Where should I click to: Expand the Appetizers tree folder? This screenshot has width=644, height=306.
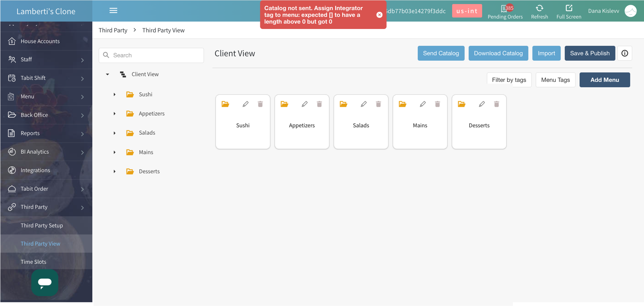pos(115,114)
